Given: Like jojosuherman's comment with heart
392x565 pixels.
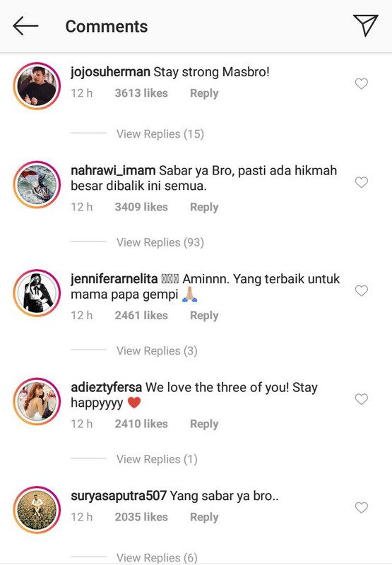Looking at the screenshot, I should pos(362,83).
